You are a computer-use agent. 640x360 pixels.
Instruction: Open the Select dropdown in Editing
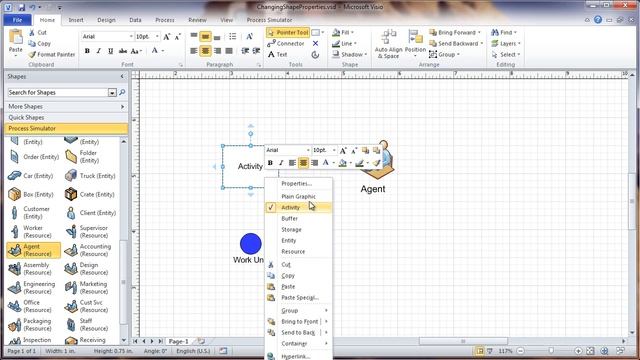[x=506, y=54]
